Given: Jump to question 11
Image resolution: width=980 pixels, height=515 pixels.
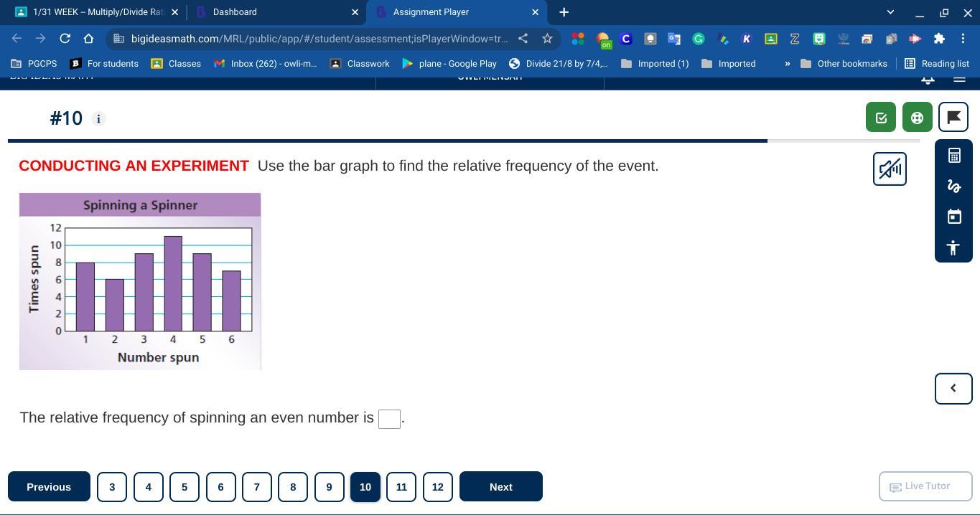Looking at the screenshot, I should click(401, 487).
